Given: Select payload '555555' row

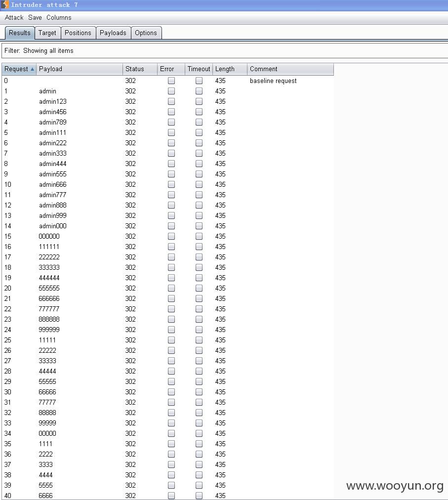Looking at the screenshot, I should pos(49,288).
